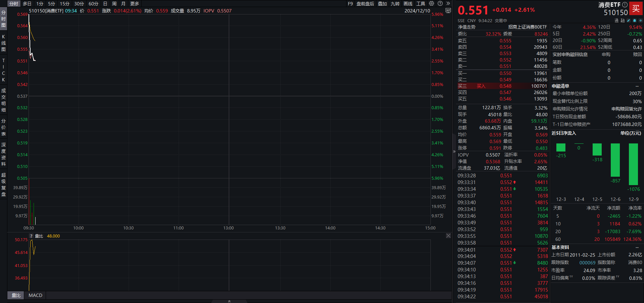This screenshot has width=644, height=303.
Task: Click the red 买 buy button
Action: pos(636,9)
